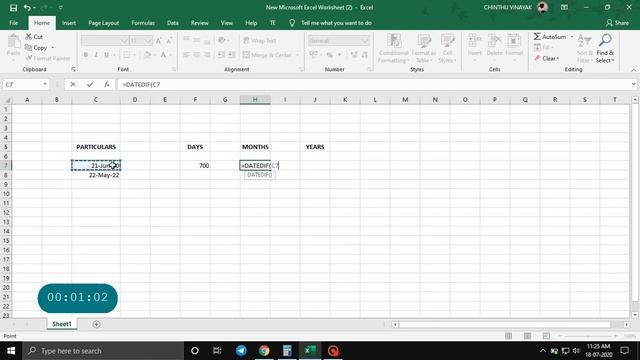Click Delete cells icon
This screenshot has height=360, width=640.
(494, 42)
